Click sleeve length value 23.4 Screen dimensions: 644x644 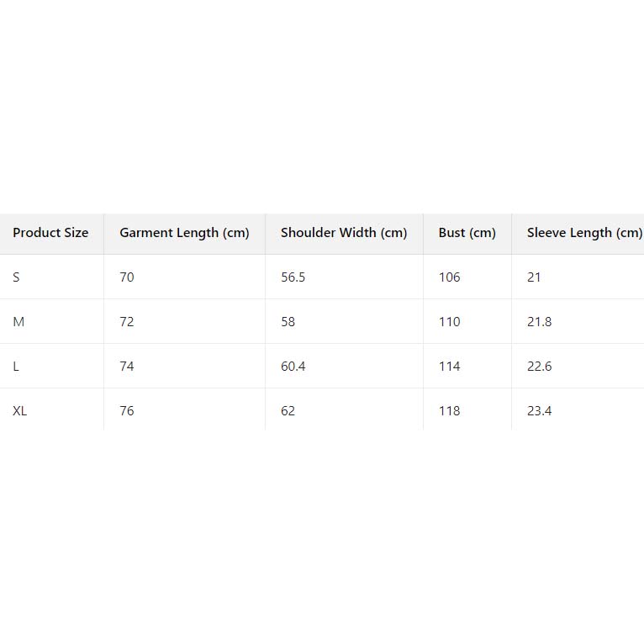[x=539, y=411]
